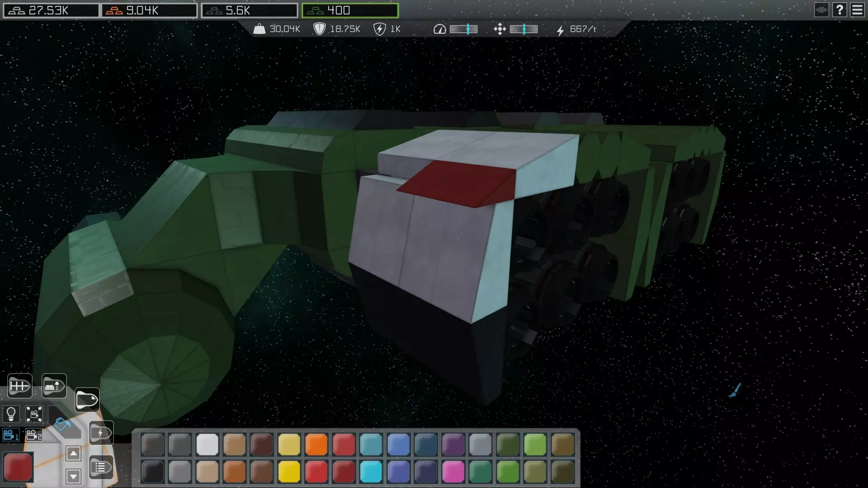Click the fit-camera-to-ship icon
The image size is (868, 488).
point(34,414)
